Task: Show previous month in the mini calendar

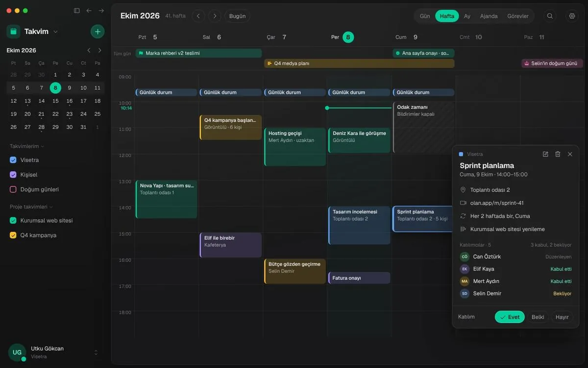Action: point(89,50)
